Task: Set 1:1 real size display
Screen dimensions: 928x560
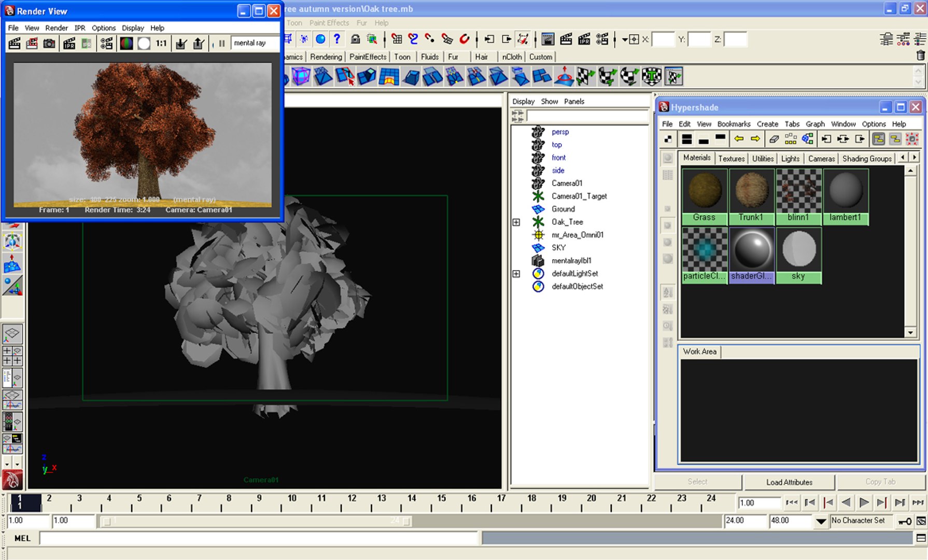Action: coord(162,44)
